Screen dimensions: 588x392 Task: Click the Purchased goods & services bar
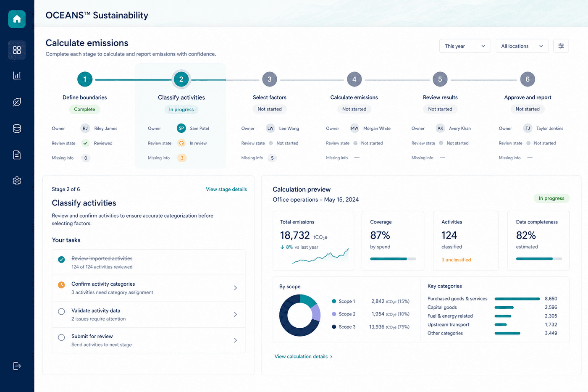point(517,299)
